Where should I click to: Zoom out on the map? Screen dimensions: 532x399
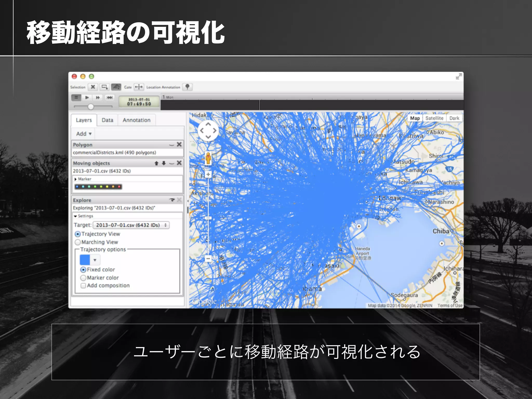point(208,258)
